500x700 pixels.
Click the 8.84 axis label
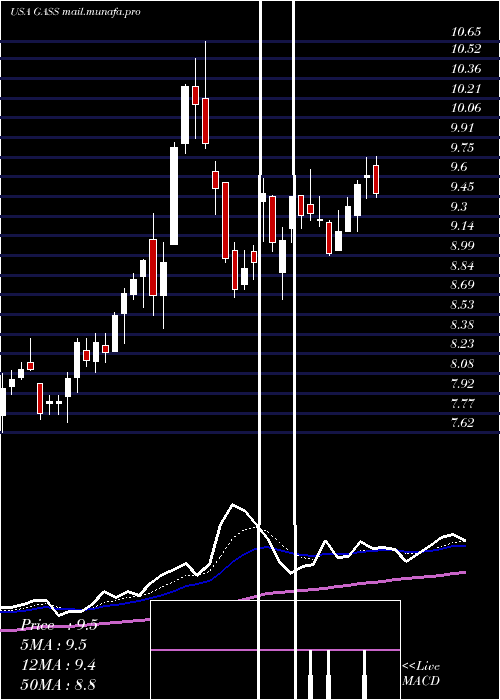point(462,266)
